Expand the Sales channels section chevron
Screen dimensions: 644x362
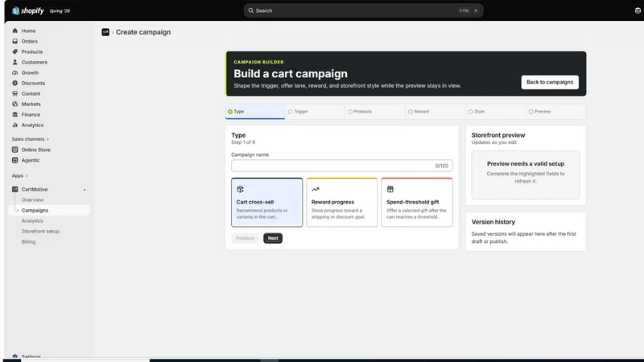[47, 139]
